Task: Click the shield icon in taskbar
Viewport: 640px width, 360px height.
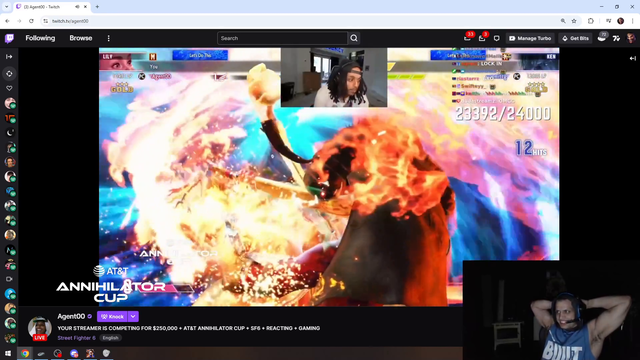Action: [106, 353]
